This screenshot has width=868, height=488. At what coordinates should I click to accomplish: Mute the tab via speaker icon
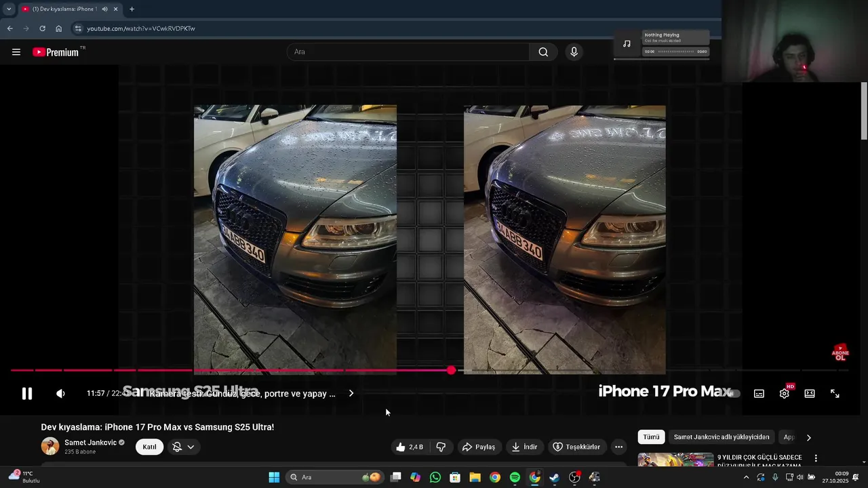tap(104, 9)
